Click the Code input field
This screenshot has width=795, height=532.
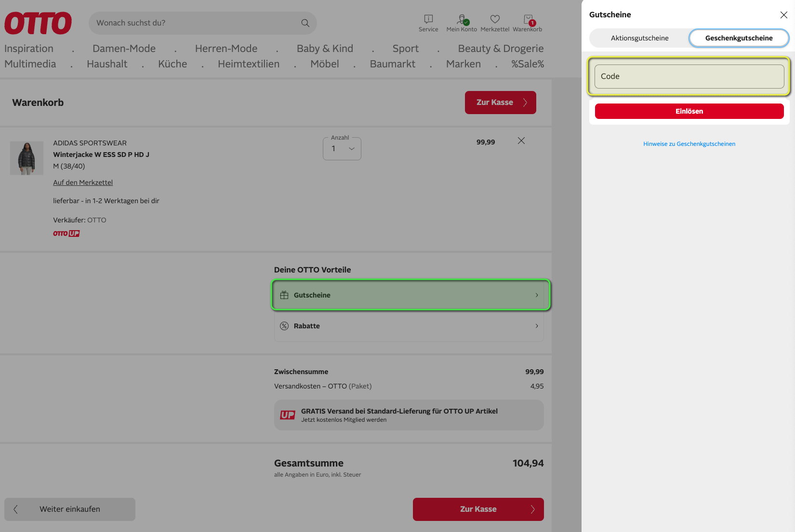point(689,77)
